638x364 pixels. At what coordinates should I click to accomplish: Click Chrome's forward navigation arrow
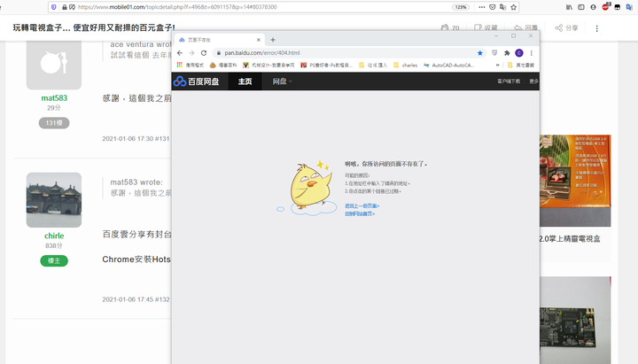191,53
